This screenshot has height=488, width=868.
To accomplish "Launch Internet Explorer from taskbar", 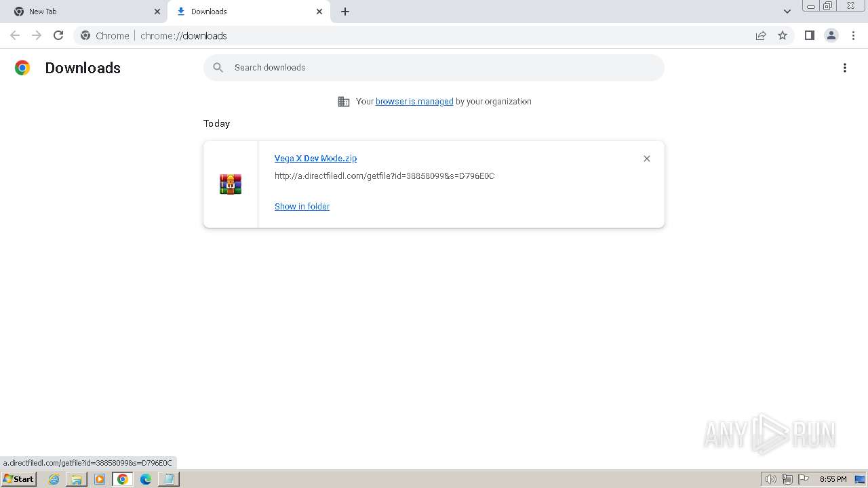I will pos(54,479).
